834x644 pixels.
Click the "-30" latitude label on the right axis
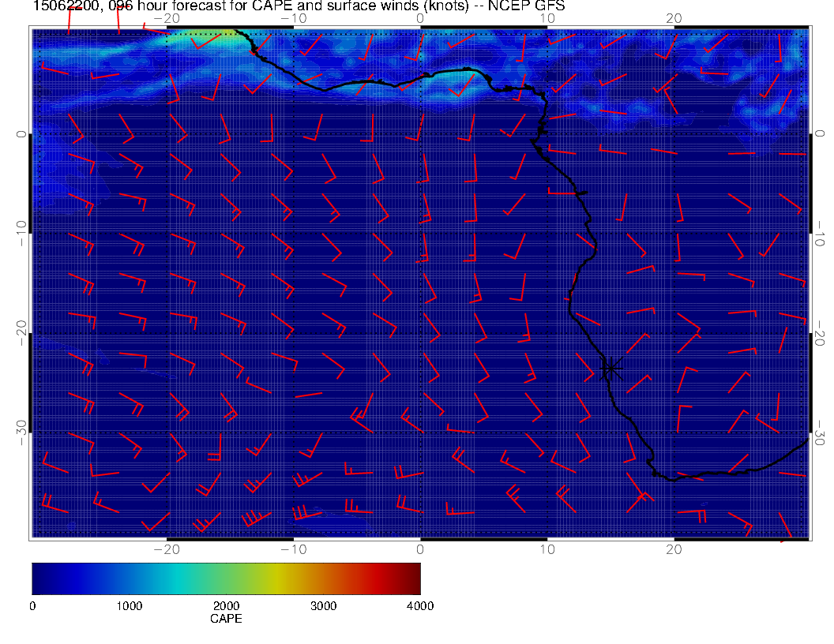pyautogui.click(x=820, y=432)
